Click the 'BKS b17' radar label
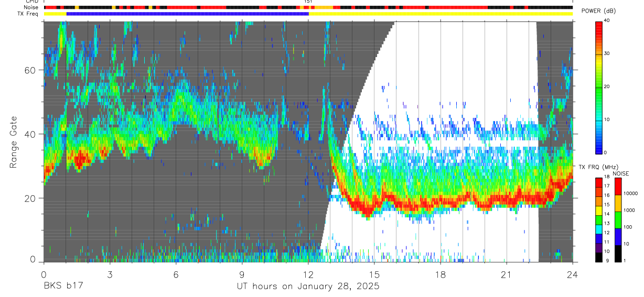The width and height of the screenshot is (644, 297). (x=63, y=287)
